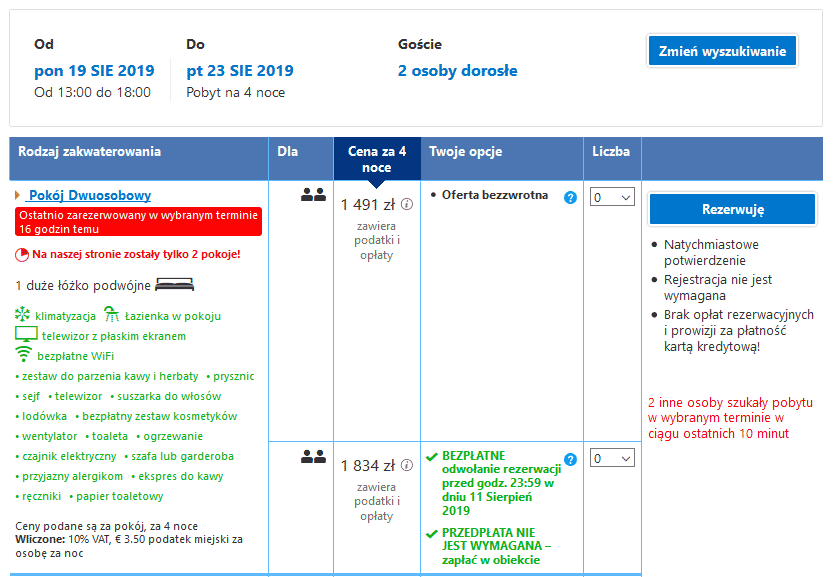
Task: Click the ekspres do kawy amenity
Action: pos(181,477)
